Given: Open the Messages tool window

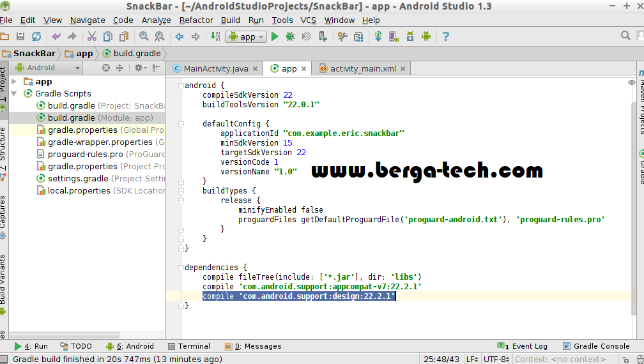Looking at the screenshot, I should (253, 346).
